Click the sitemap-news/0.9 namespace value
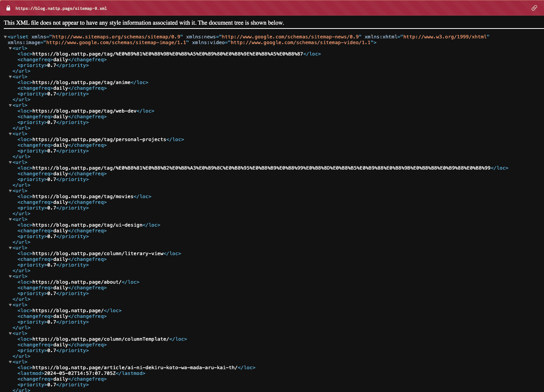 coord(290,37)
